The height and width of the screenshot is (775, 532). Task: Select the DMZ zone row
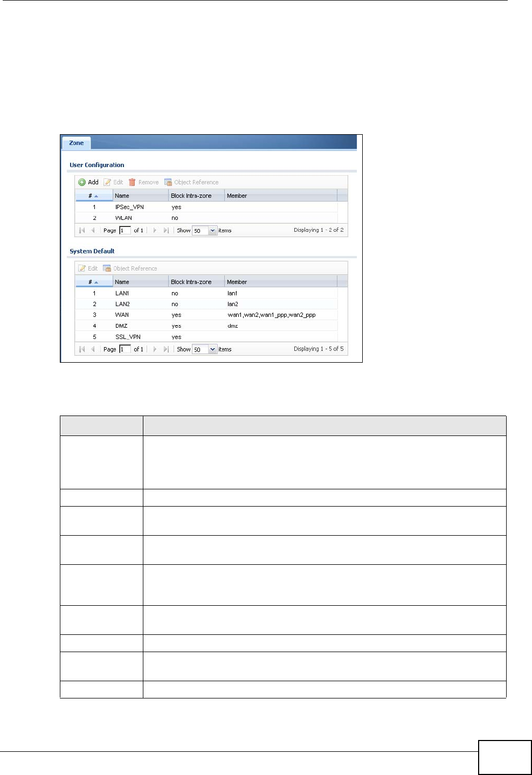click(206, 326)
